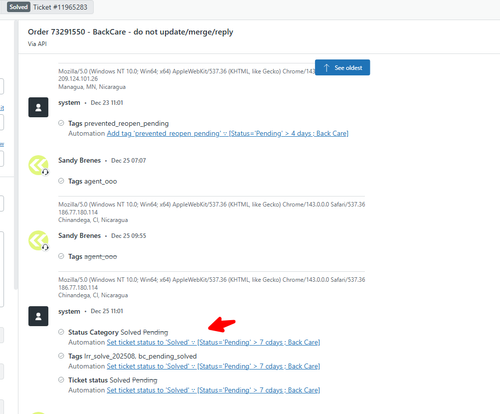Image resolution: width=500 pixels, height=414 pixels.
Task: Open automation link under Ticket status
Action: 213,390
